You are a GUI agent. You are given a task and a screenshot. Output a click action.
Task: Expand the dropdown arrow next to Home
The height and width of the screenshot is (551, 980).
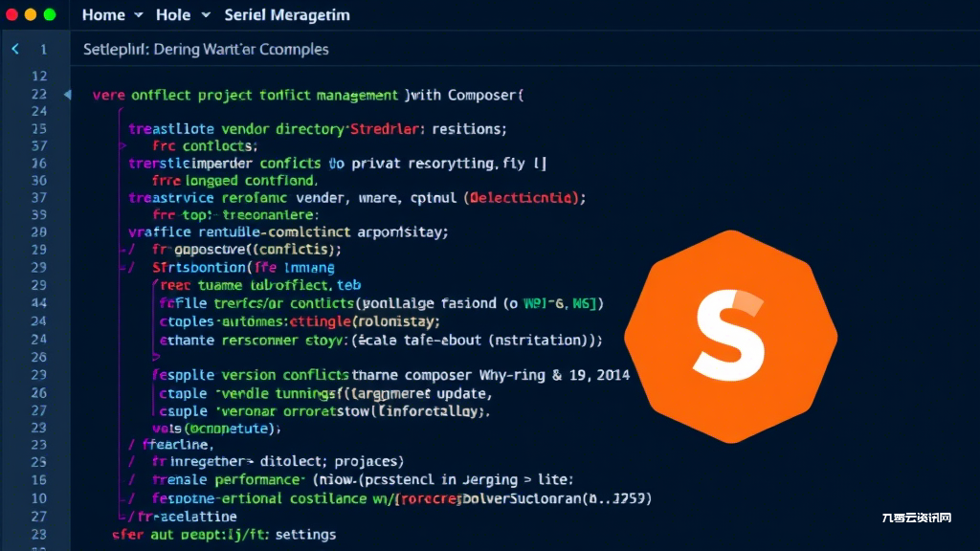coord(139,15)
